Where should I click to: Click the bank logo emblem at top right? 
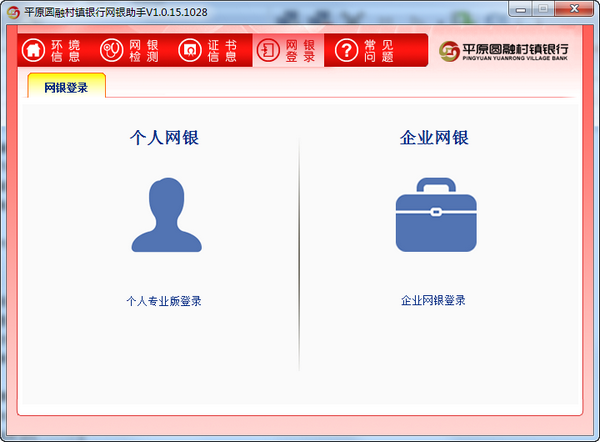pyautogui.click(x=449, y=51)
